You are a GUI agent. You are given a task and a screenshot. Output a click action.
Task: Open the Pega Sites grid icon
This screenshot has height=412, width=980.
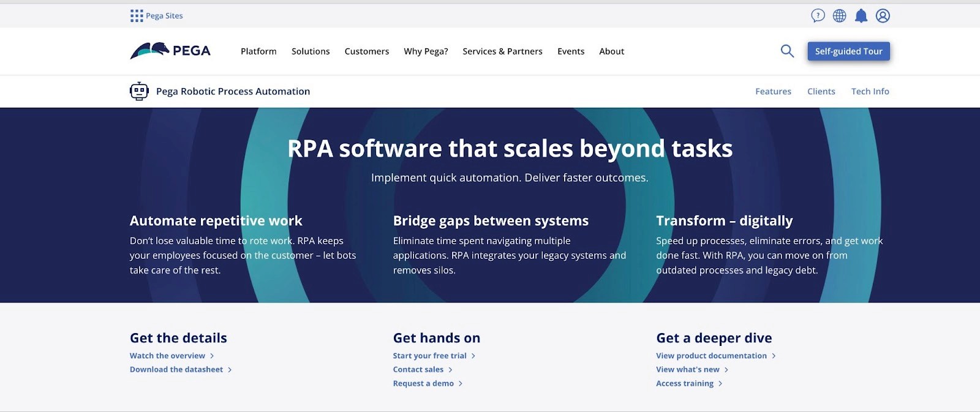click(137, 16)
